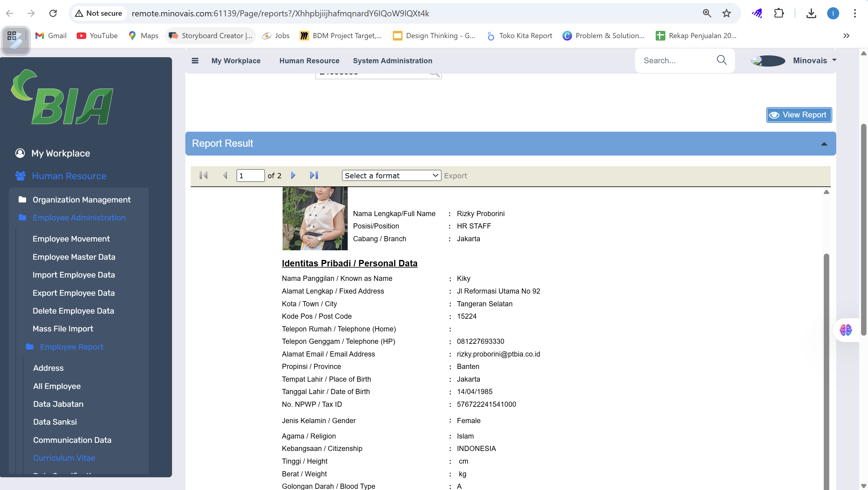Open the Curriculum Vitae report
The height and width of the screenshot is (490, 868).
coord(64,458)
